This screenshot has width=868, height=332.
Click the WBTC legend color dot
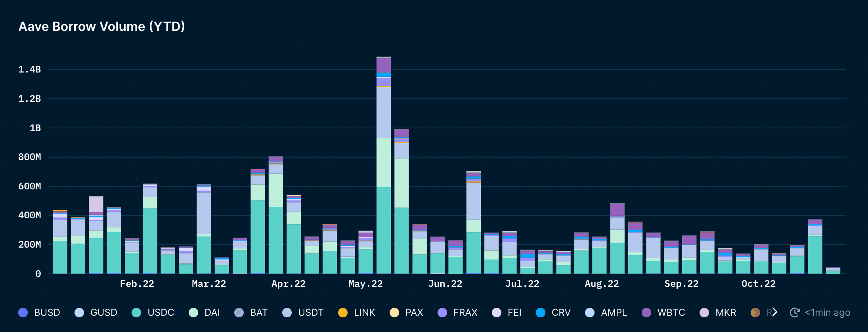tap(646, 313)
